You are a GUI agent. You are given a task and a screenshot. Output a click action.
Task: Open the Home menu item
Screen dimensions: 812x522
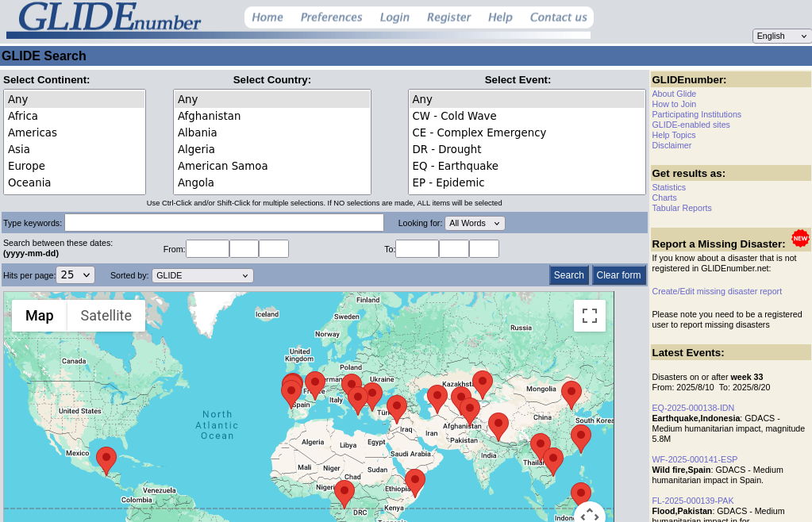click(267, 17)
